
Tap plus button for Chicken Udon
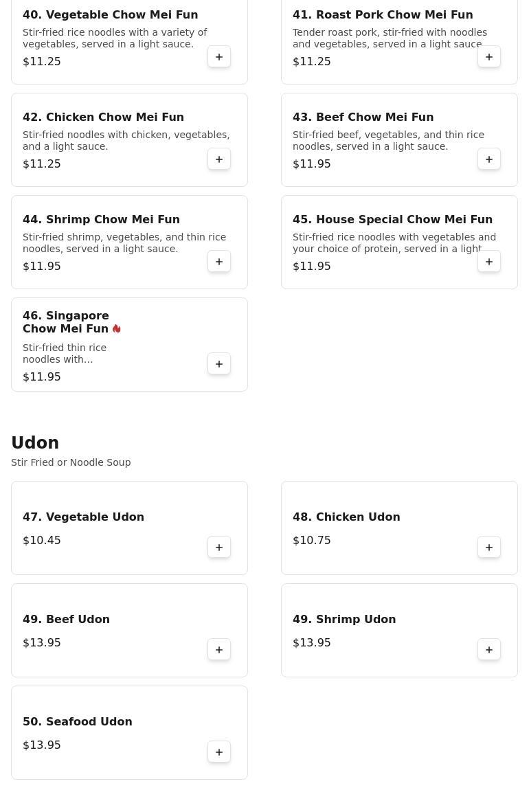pyautogui.click(x=489, y=548)
